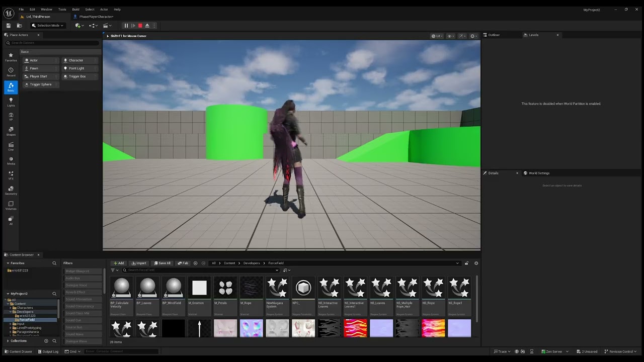
Task: Toggle the content browser lock icon
Action: tap(466, 263)
